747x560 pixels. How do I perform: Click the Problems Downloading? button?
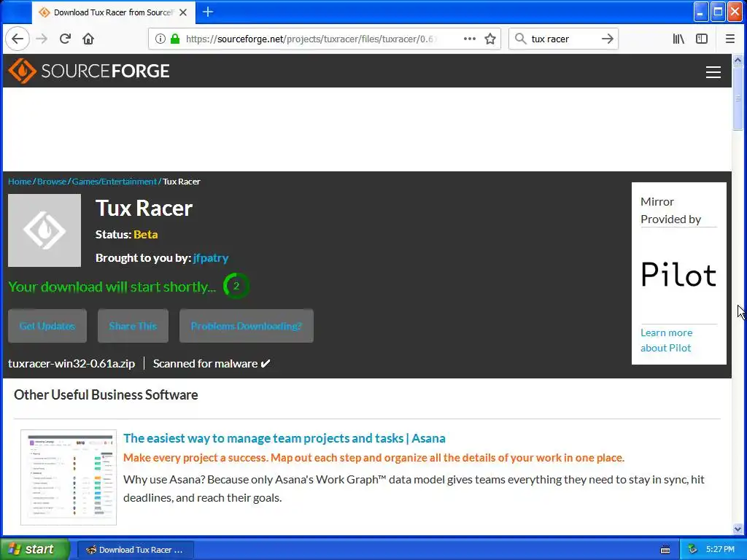pos(247,326)
